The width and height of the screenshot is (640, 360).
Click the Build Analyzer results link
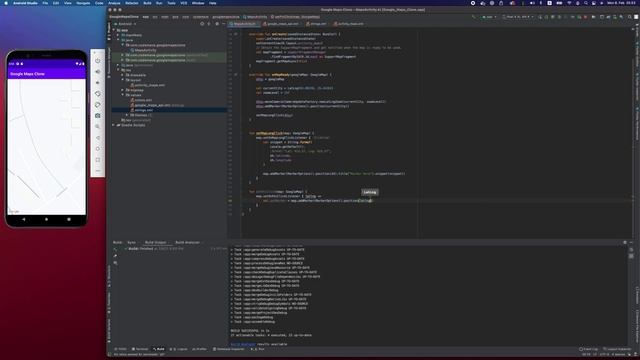coord(243,344)
